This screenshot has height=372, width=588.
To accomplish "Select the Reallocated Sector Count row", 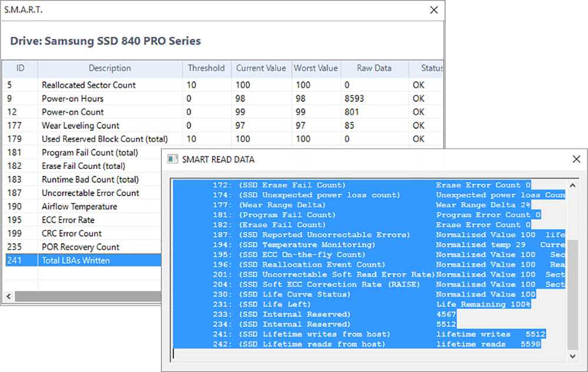I will [88, 85].
